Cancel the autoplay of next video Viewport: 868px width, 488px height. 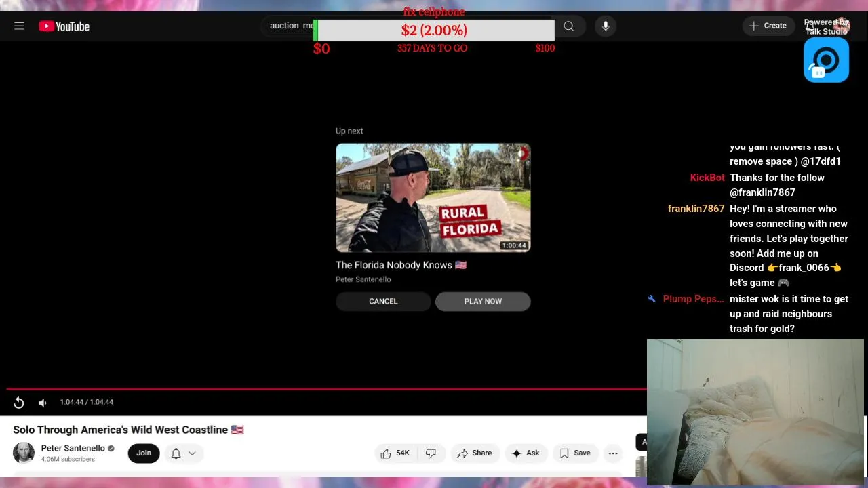[x=383, y=301]
